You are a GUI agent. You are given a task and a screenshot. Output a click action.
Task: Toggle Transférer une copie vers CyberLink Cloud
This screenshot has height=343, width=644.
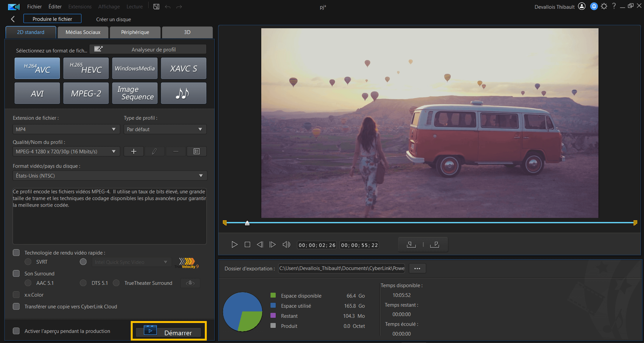16,306
